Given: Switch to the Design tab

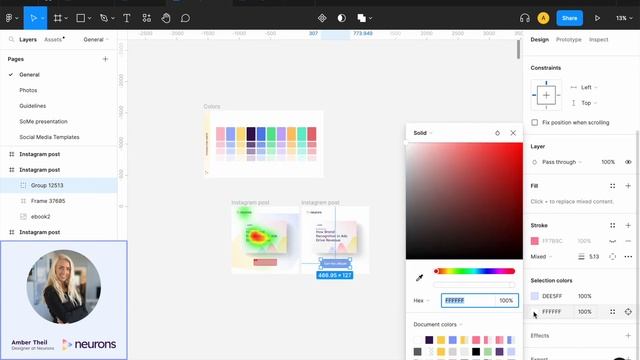Looking at the screenshot, I should 540,40.
